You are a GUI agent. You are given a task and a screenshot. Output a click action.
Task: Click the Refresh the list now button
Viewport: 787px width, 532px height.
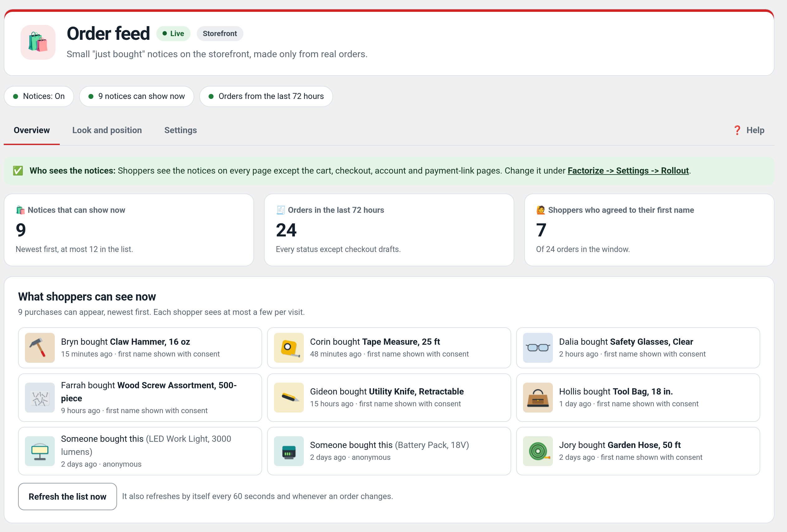coord(67,497)
